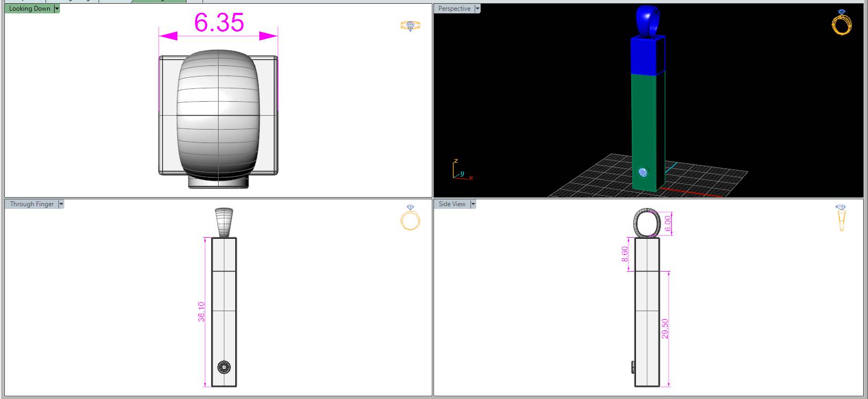
Task: Open the Side View viewport dropdown arrow
Action: 473,204
